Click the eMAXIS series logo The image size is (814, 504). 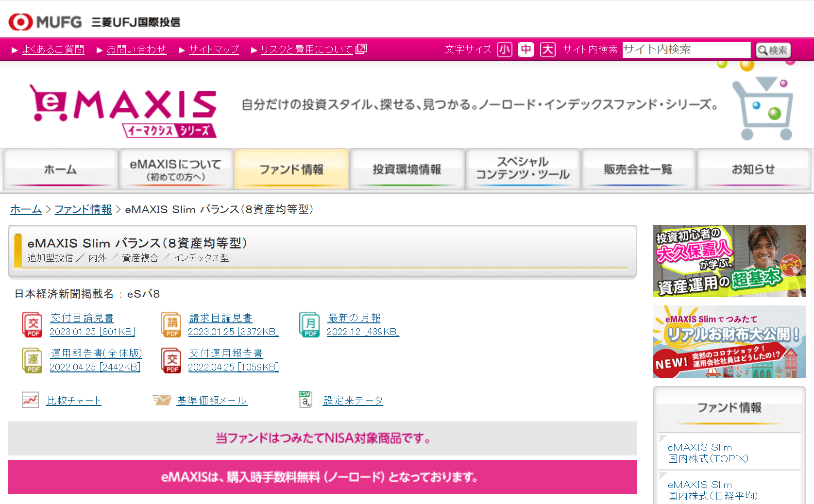coord(123,111)
